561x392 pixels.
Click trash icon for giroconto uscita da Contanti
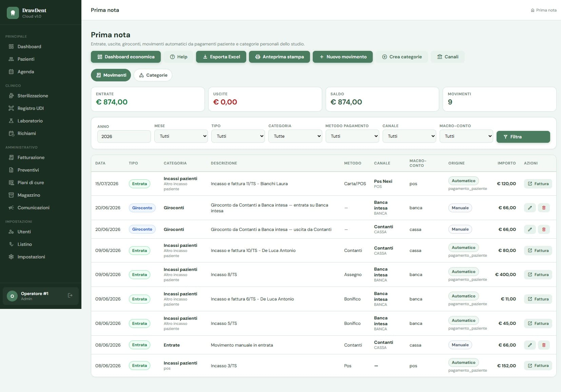(544, 230)
